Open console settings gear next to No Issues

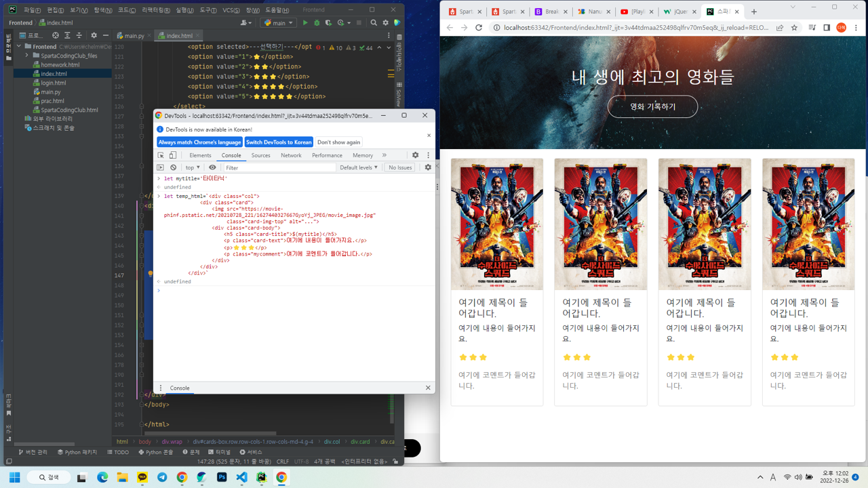pos(428,167)
